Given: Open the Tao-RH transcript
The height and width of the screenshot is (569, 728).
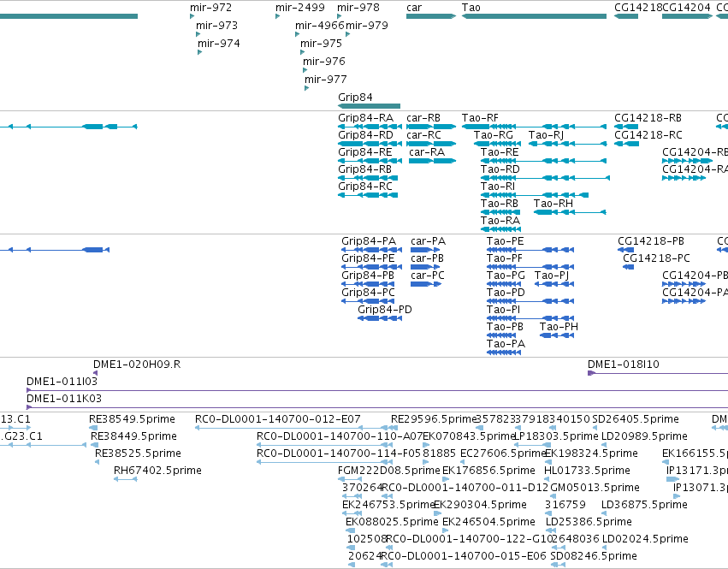Looking at the screenshot, I should pyautogui.click(x=570, y=212).
